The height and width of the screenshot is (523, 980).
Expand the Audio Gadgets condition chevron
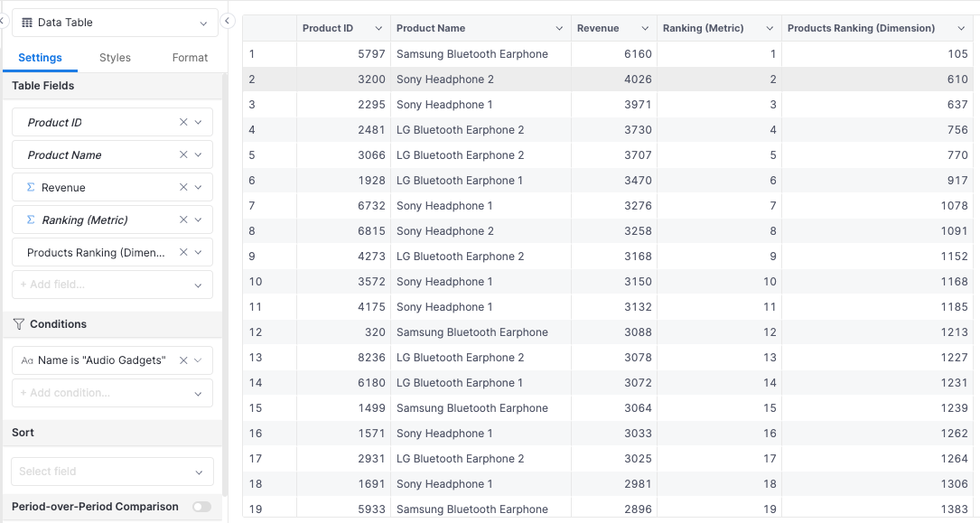coord(198,360)
